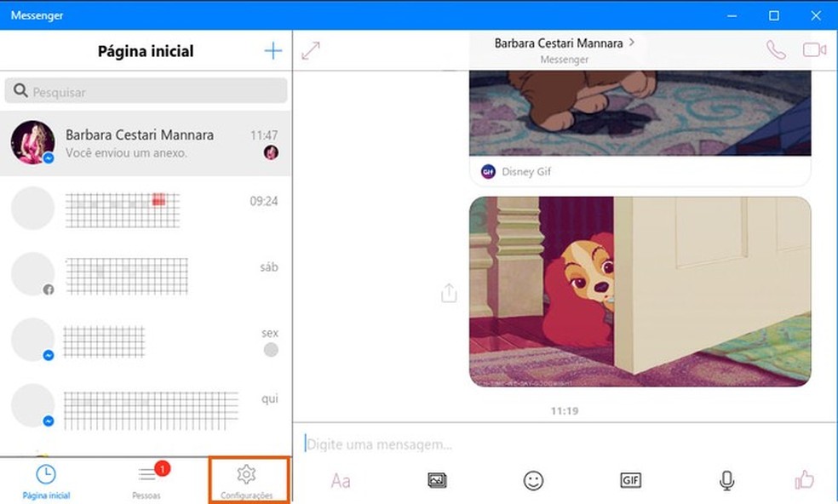Share the dog GIF using the share icon
Screen dimensions: 838x504
coord(449,292)
